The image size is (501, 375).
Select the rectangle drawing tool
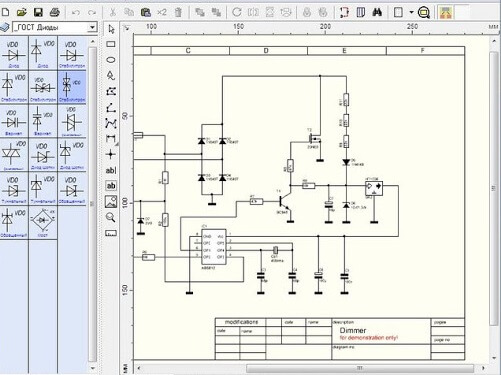[x=111, y=44]
